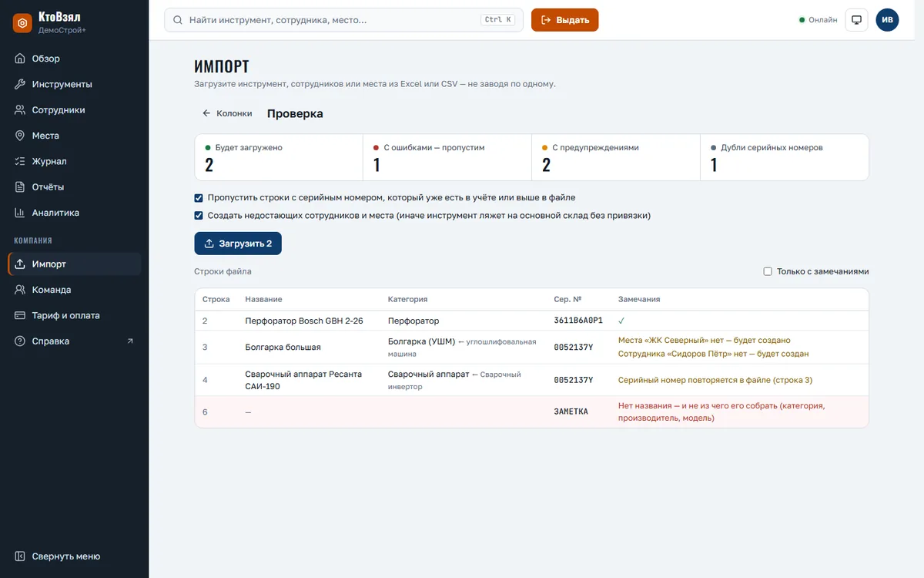The height and width of the screenshot is (578, 924).
Task: Open the ИВ user avatar
Action: click(887, 20)
